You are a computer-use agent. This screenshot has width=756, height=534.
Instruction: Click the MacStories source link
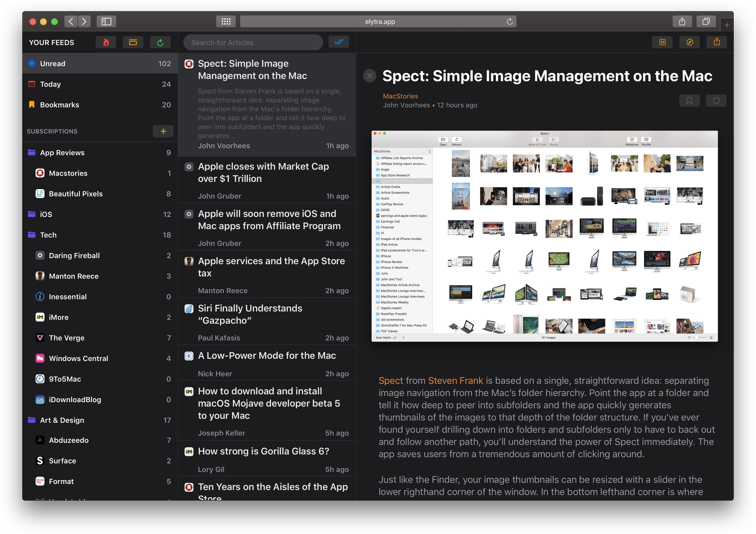click(401, 96)
